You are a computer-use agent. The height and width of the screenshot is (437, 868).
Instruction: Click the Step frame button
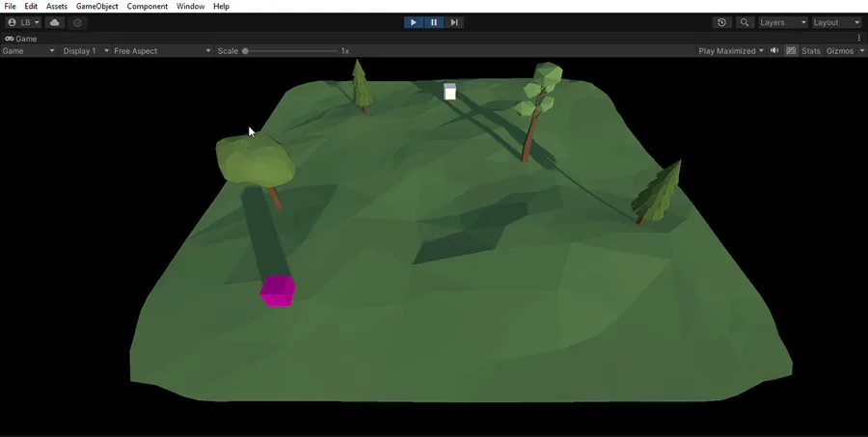[x=454, y=22]
